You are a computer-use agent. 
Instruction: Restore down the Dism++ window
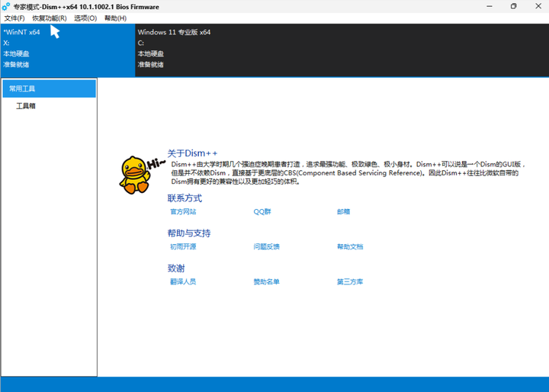514,6
